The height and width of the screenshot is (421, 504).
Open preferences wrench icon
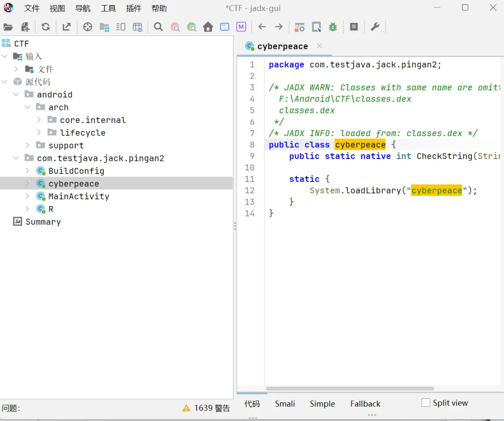(375, 27)
